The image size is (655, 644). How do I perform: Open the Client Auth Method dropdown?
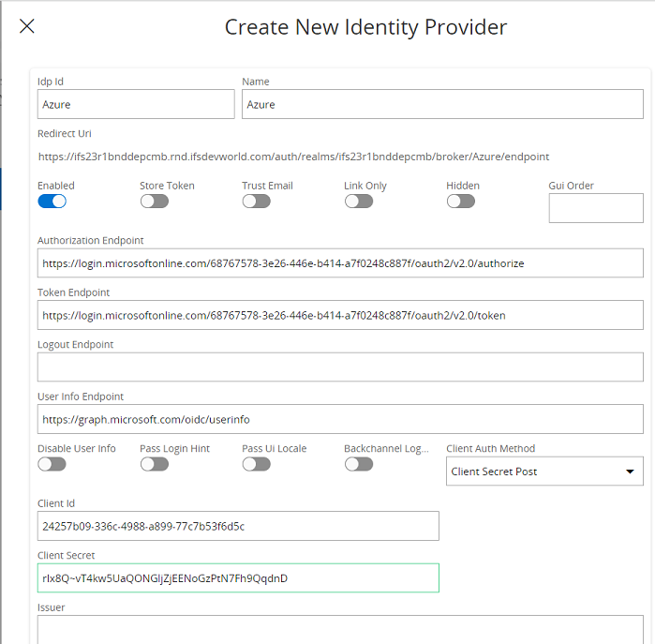[534, 472]
